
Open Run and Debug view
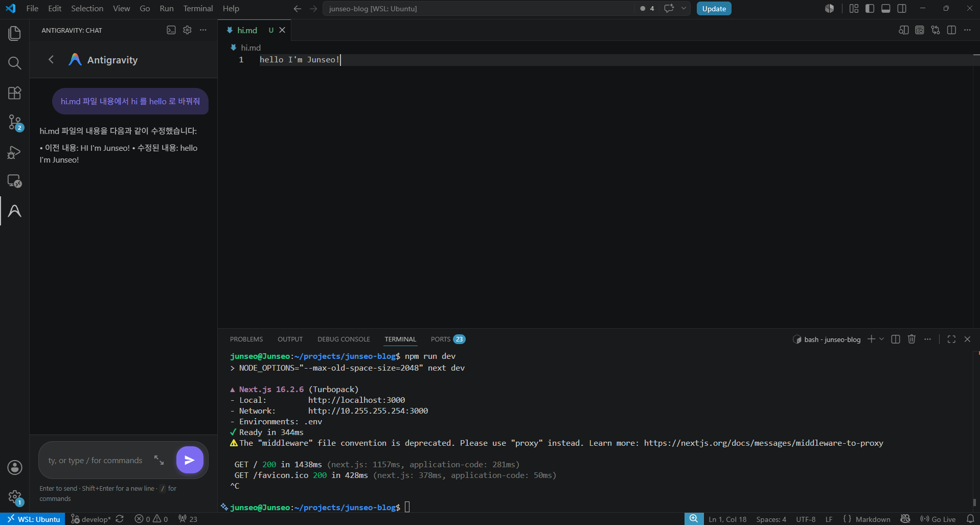click(x=15, y=152)
